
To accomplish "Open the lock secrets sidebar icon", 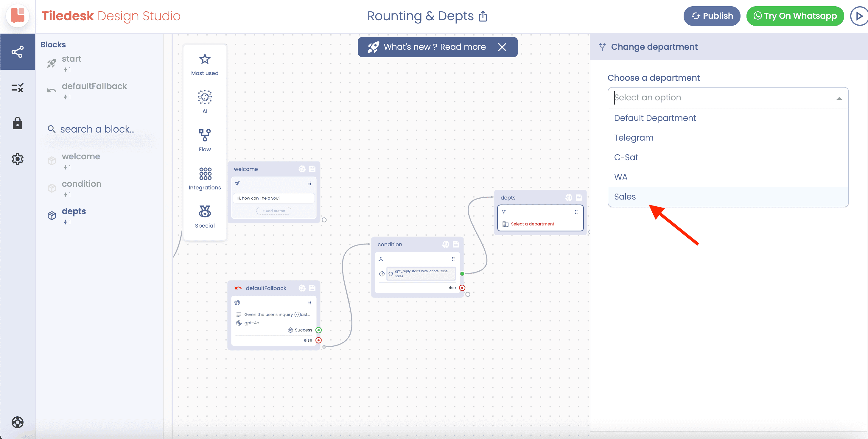I will 18,123.
